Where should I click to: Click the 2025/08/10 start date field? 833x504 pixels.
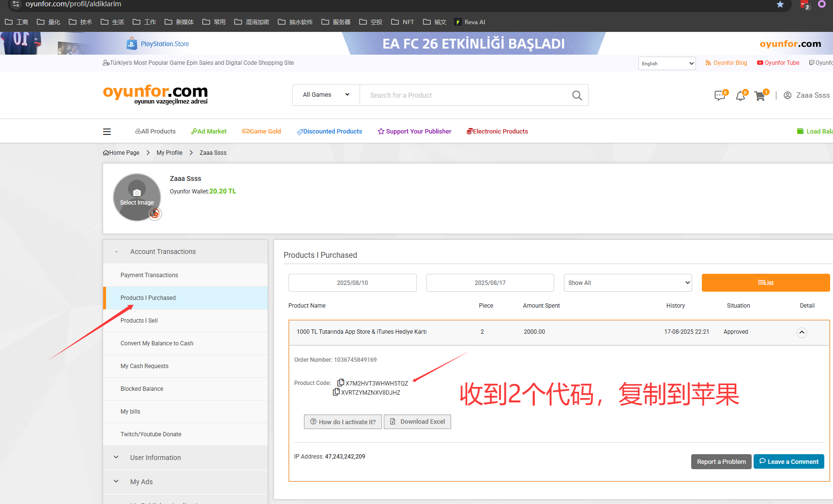[352, 283]
